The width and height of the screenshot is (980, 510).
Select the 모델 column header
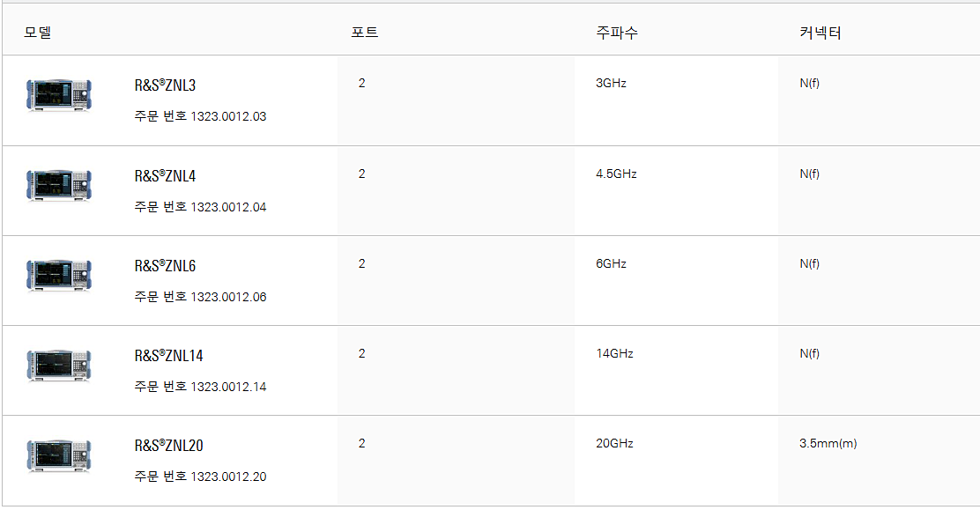38,33
